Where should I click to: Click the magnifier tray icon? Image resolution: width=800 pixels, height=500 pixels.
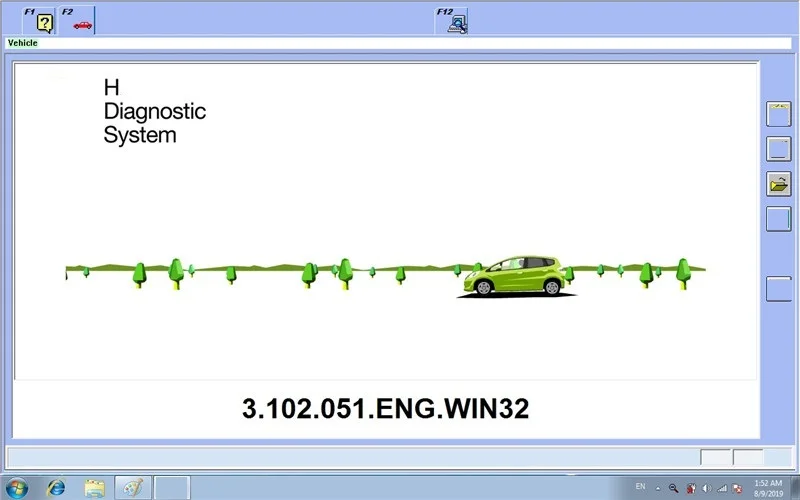[x=673, y=488]
